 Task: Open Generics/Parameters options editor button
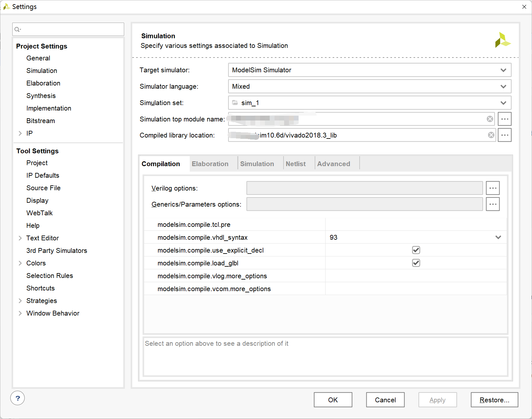click(x=493, y=204)
